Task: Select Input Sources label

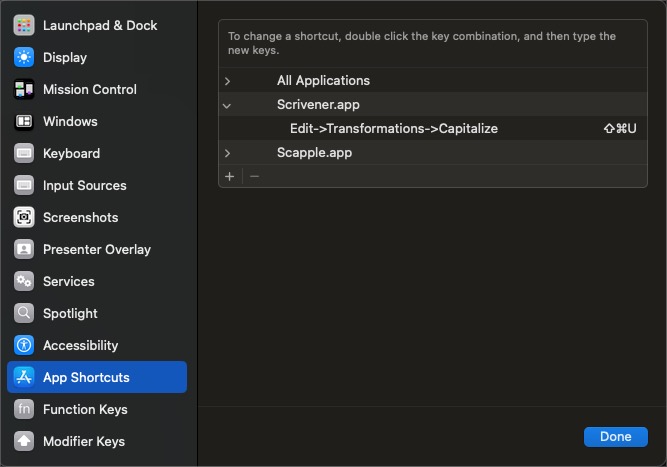Action: [85, 185]
